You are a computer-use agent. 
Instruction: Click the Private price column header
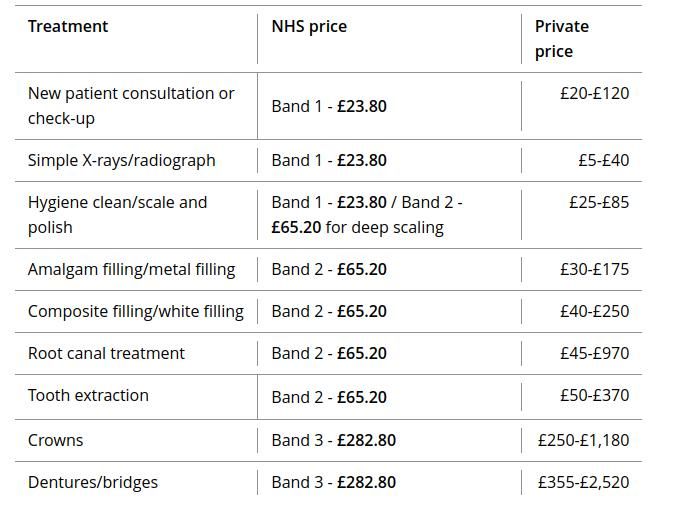click(562, 39)
